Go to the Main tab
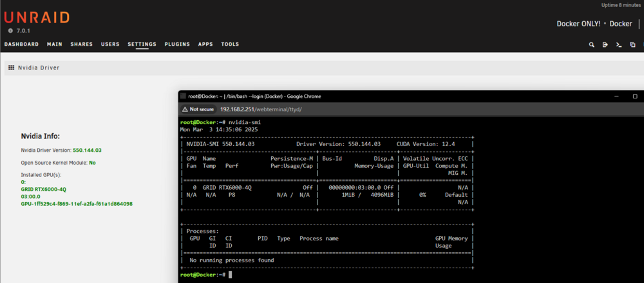 tap(55, 44)
